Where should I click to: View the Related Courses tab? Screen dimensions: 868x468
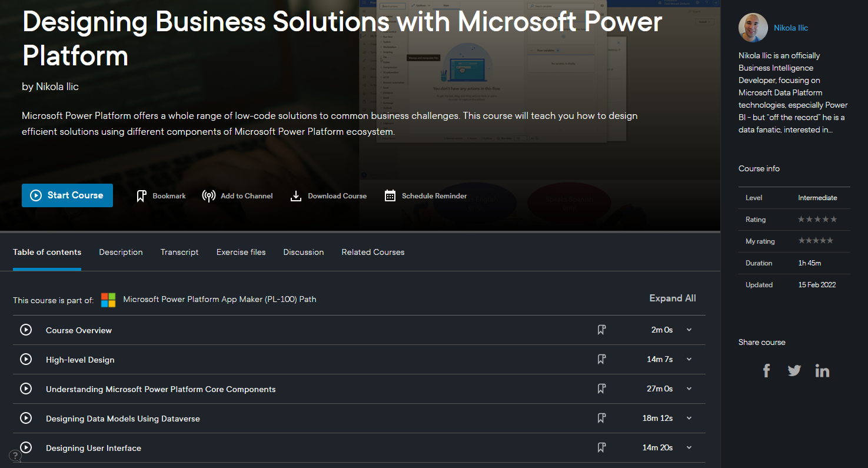(373, 252)
